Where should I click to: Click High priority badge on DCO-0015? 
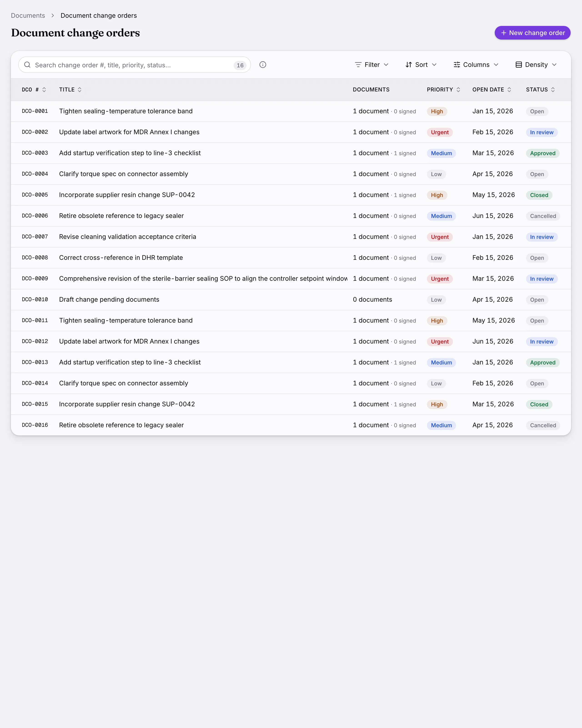pos(437,404)
